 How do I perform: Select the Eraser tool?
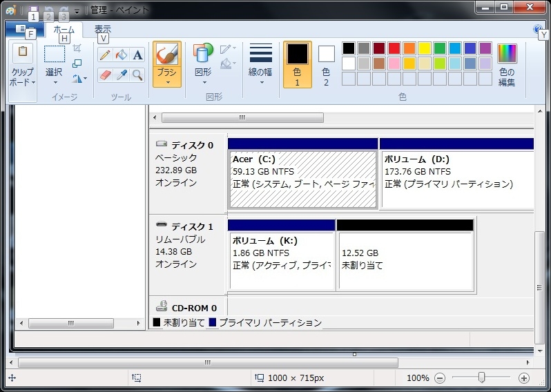[x=105, y=75]
